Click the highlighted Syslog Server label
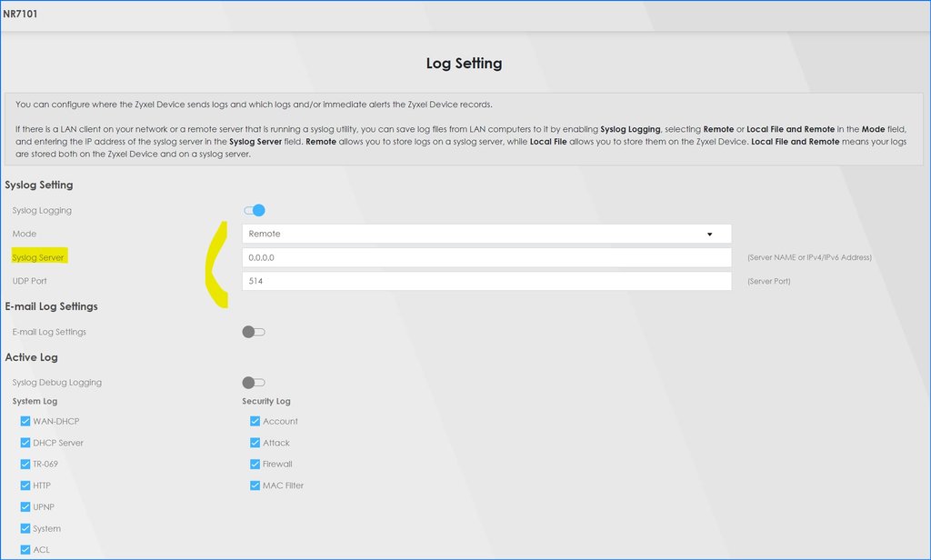 [38, 257]
